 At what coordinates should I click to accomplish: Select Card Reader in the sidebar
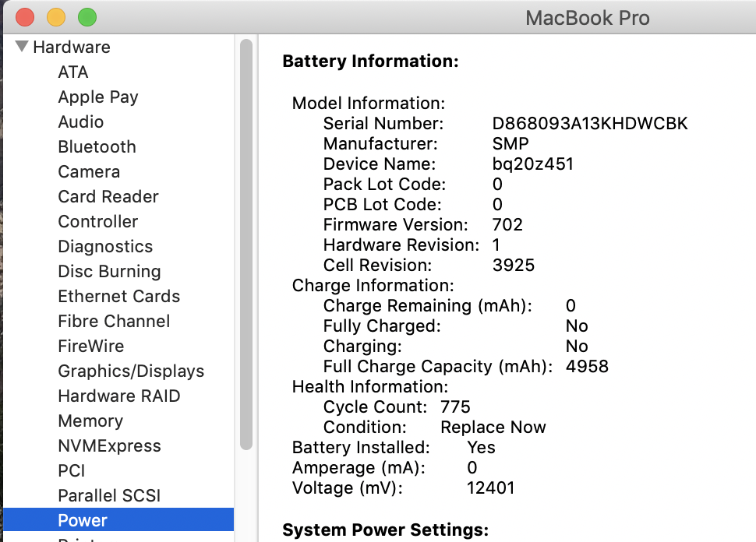[x=108, y=196]
